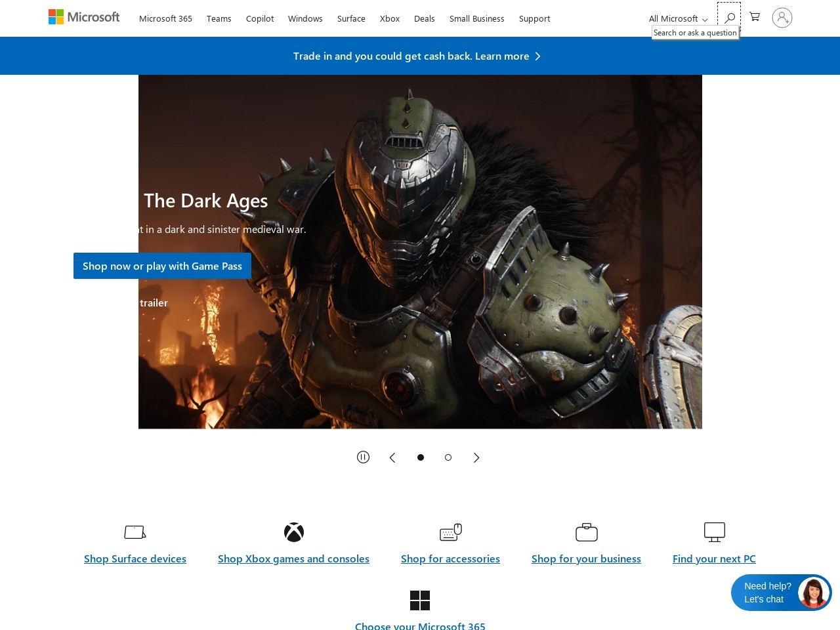The image size is (840, 630).
Task: Click the keyboard and mouse accessories icon
Action: pos(451,532)
